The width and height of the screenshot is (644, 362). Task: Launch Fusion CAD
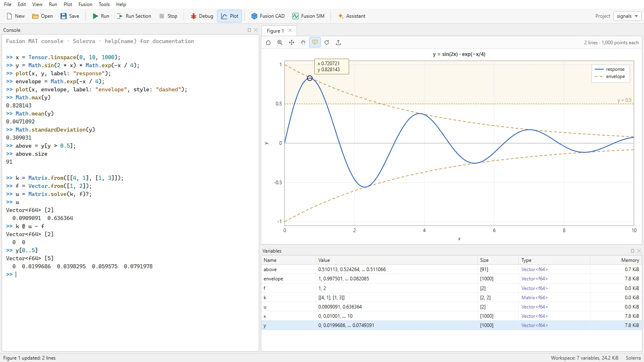coord(268,16)
